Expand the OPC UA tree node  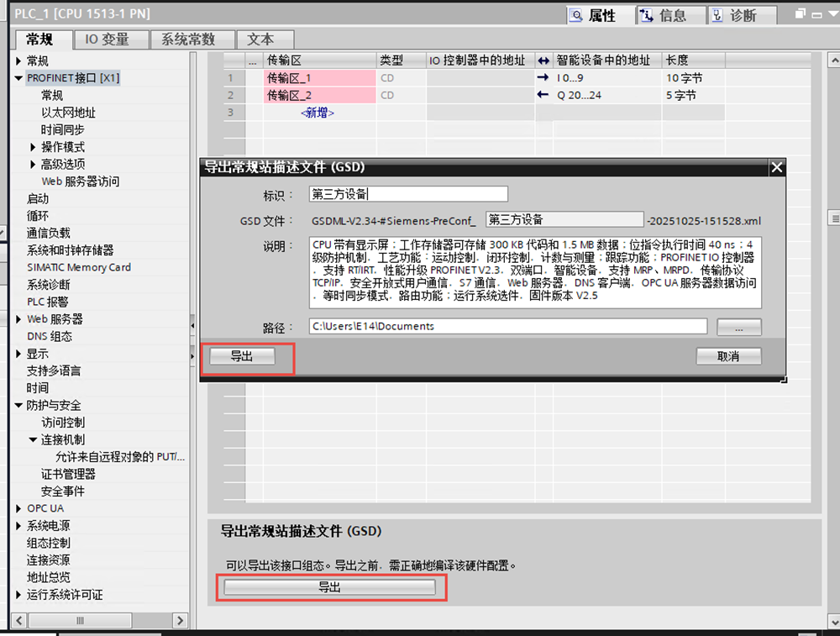point(18,508)
